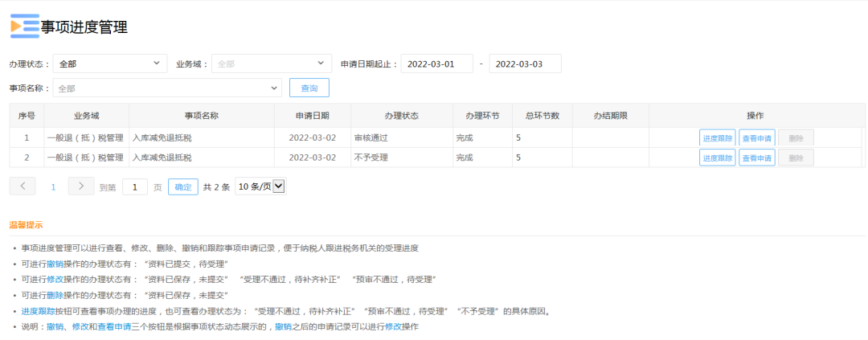Click 进度跟踪 for the 审核通过 row
The image size is (868, 340).
click(x=718, y=138)
